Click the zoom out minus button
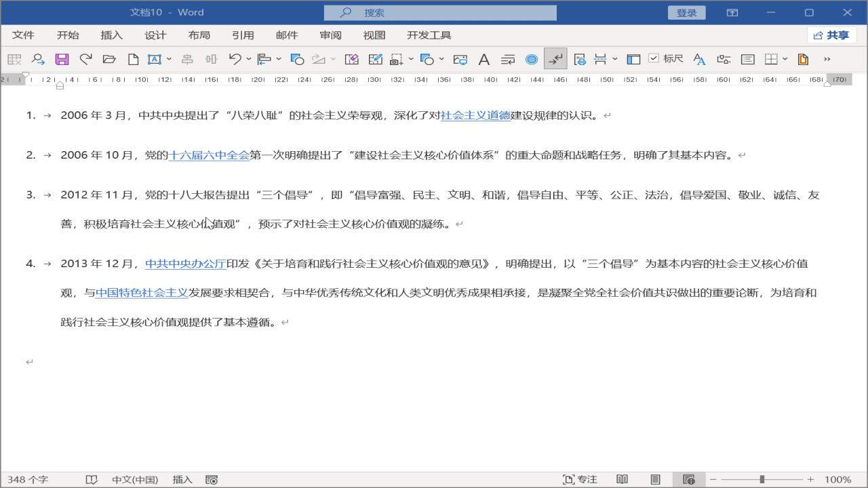The height and width of the screenshot is (488, 868). [x=713, y=479]
